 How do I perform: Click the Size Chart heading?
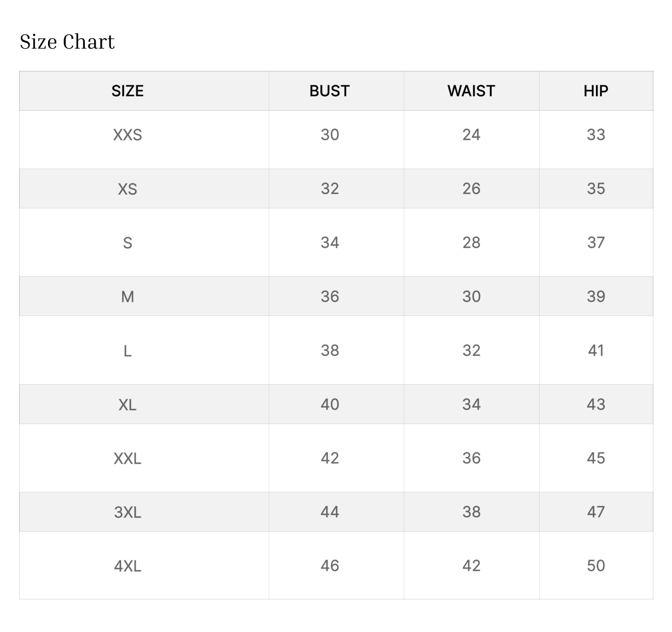[67, 42]
